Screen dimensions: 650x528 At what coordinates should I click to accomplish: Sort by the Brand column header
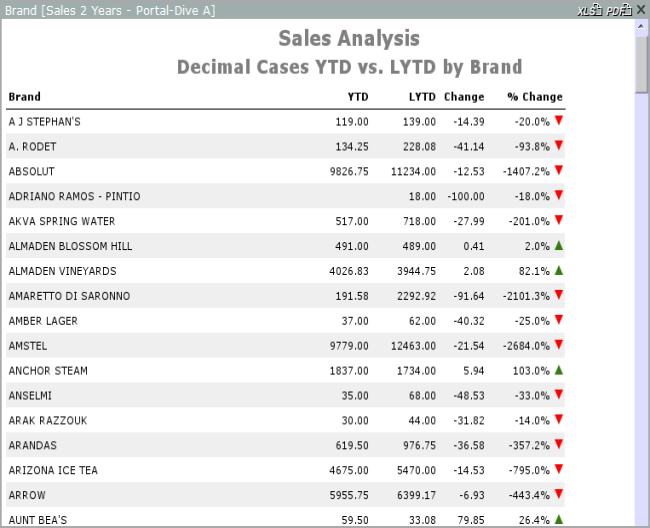24,97
